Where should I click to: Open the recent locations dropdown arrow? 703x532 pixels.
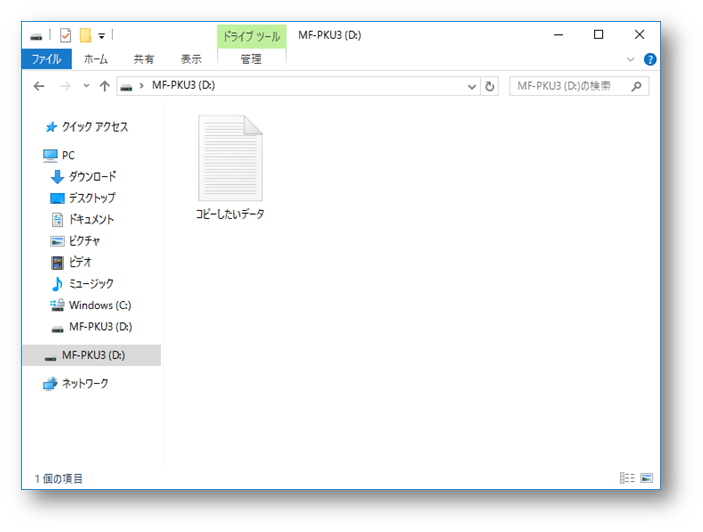86,86
